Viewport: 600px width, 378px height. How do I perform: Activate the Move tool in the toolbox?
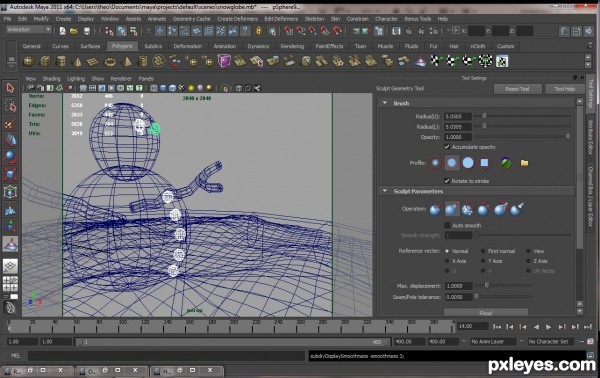click(x=10, y=140)
